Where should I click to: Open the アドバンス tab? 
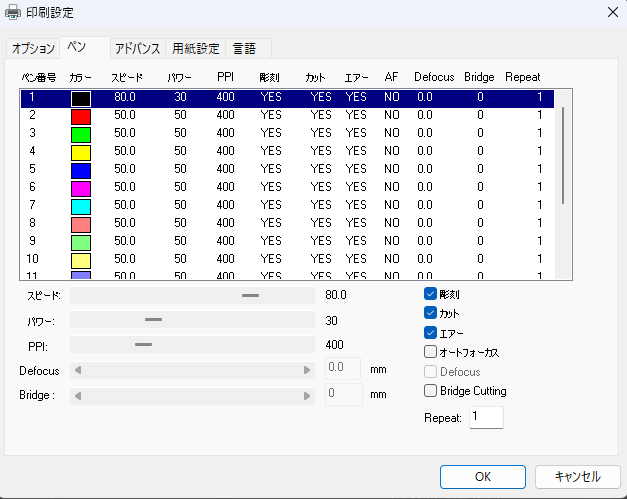coord(137,48)
